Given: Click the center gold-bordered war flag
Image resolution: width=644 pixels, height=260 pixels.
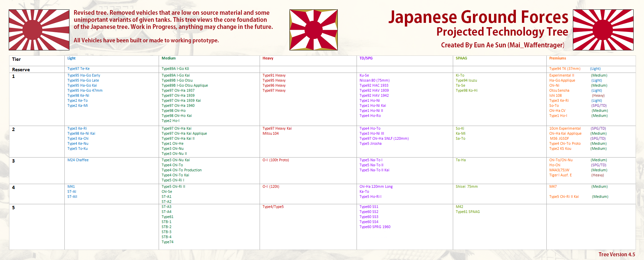Looking at the screenshot, I should (x=314, y=30).
